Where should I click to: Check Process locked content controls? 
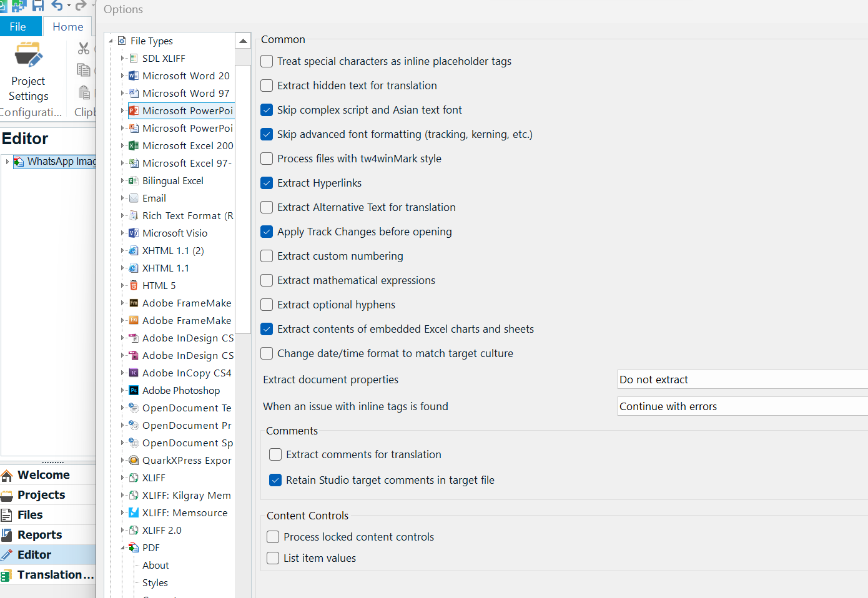coord(273,537)
